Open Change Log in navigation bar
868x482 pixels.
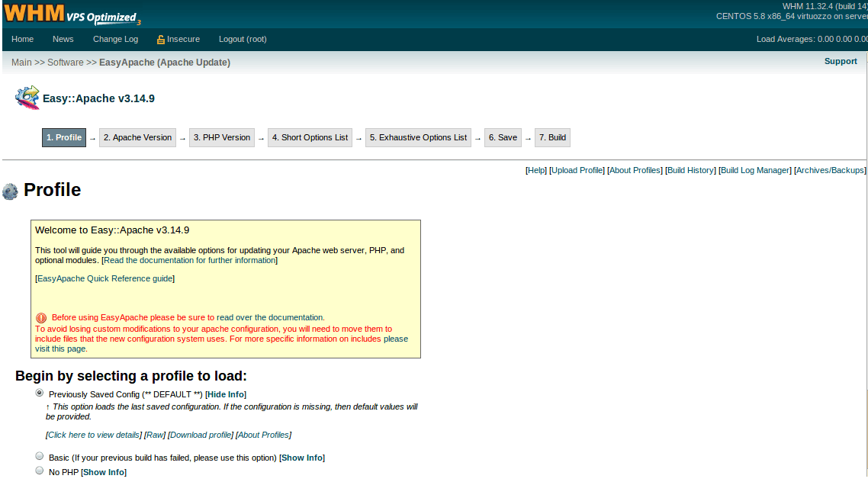click(x=116, y=40)
